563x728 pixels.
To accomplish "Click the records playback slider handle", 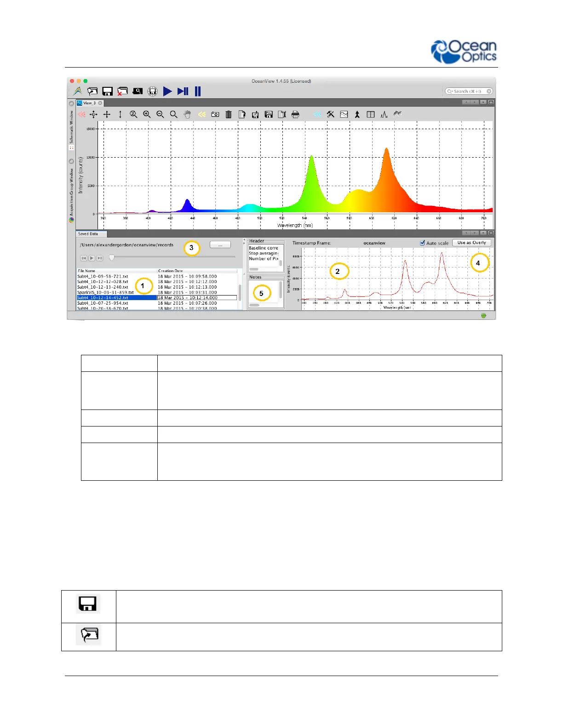I will coord(111,258).
